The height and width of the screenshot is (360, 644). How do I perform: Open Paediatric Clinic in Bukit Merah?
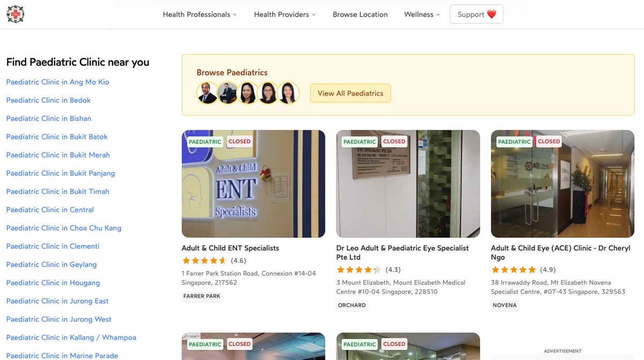coord(58,155)
